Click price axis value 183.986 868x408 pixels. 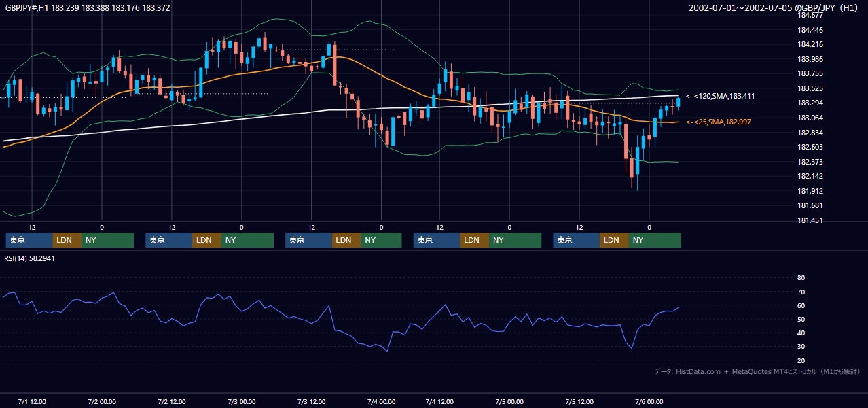point(810,60)
